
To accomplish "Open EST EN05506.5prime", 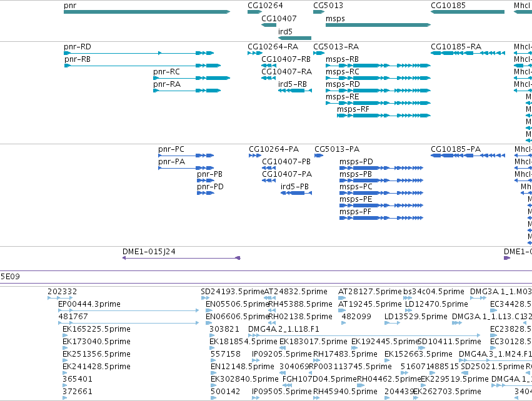I will pos(209,310).
